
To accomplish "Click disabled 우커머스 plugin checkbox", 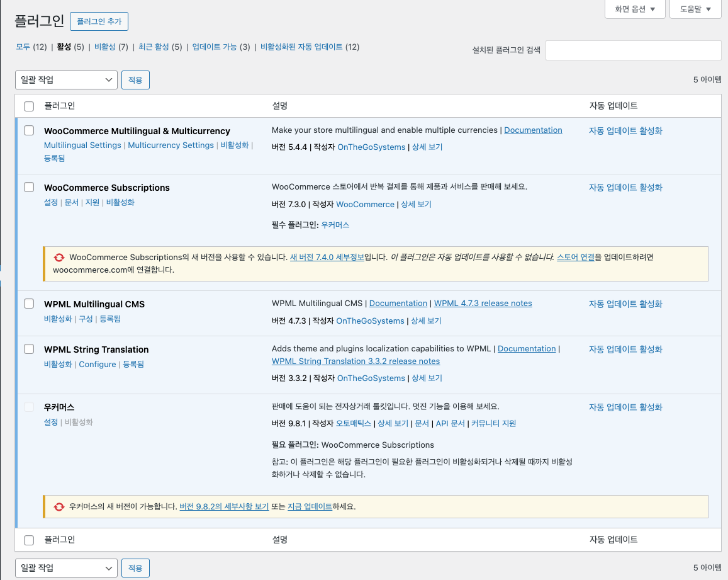I will tap(29, 407).
